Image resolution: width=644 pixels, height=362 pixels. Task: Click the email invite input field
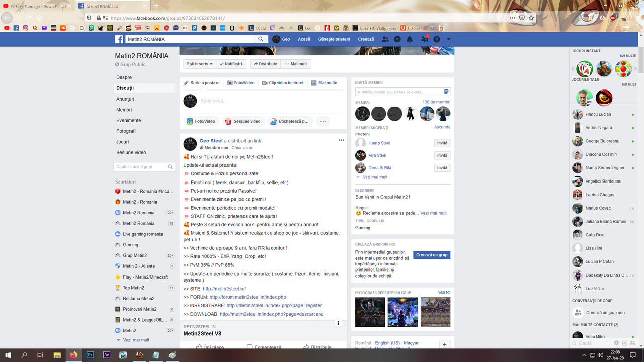point(403,92)
